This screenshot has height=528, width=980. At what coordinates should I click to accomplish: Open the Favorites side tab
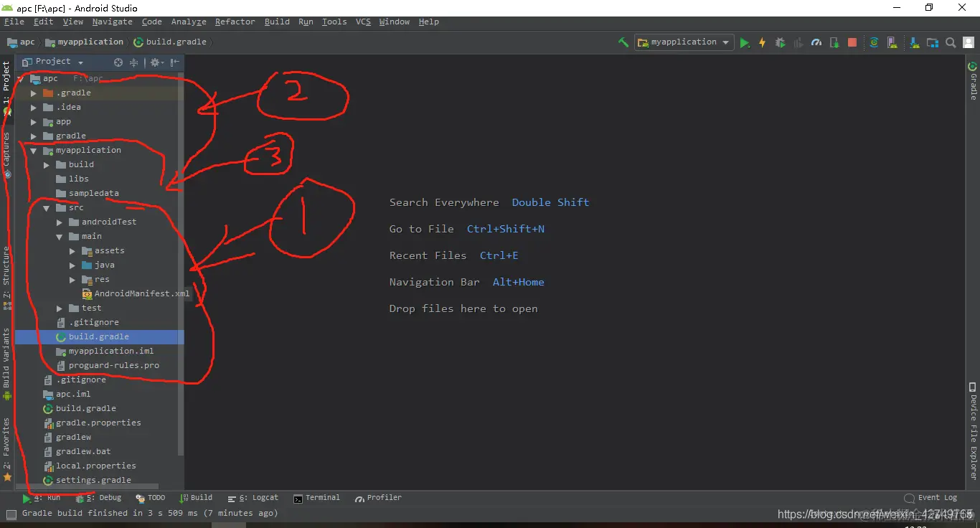(6, 448)
